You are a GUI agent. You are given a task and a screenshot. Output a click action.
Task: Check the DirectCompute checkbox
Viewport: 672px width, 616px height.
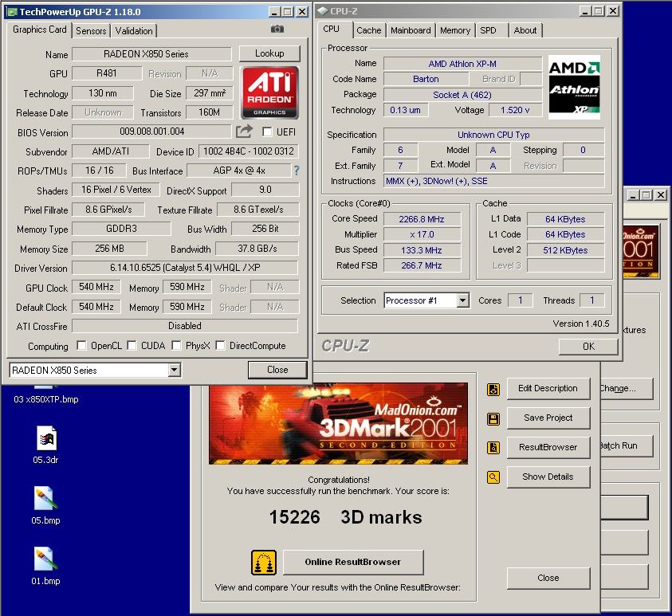219,346
